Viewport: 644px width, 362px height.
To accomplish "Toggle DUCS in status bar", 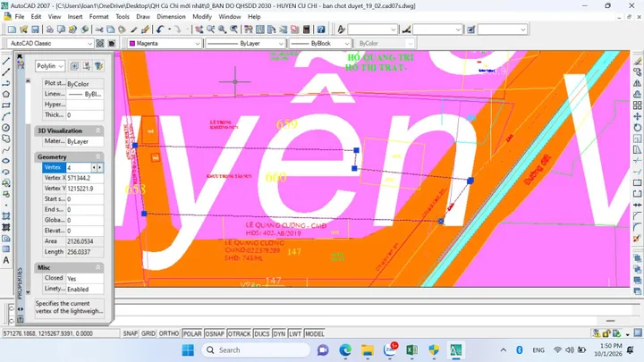I will 261,333.
